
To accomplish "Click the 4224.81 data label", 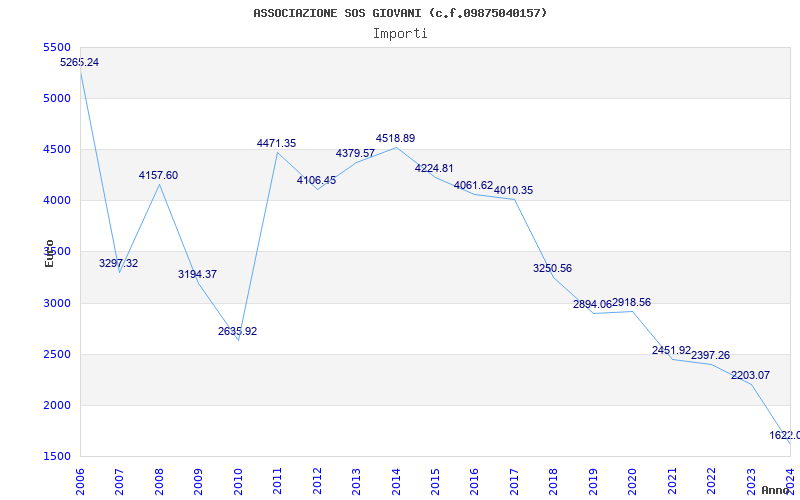I will tap(434, 168).
